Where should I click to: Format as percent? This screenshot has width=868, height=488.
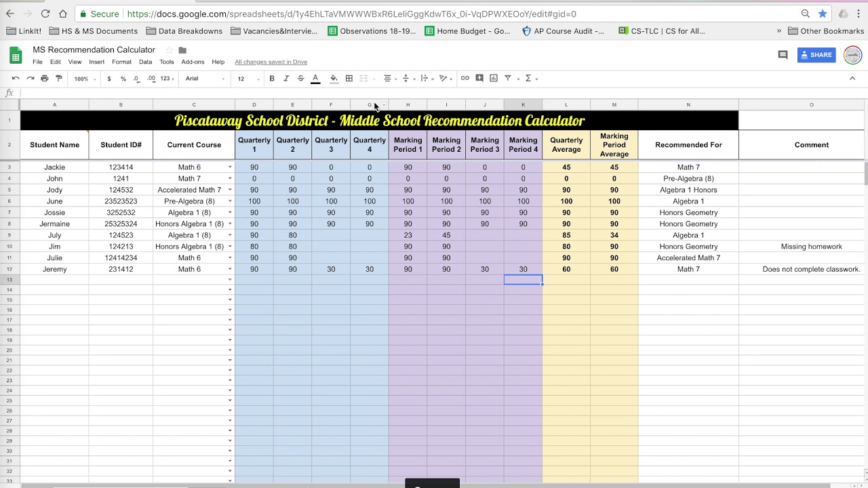(x=123, y=79)
